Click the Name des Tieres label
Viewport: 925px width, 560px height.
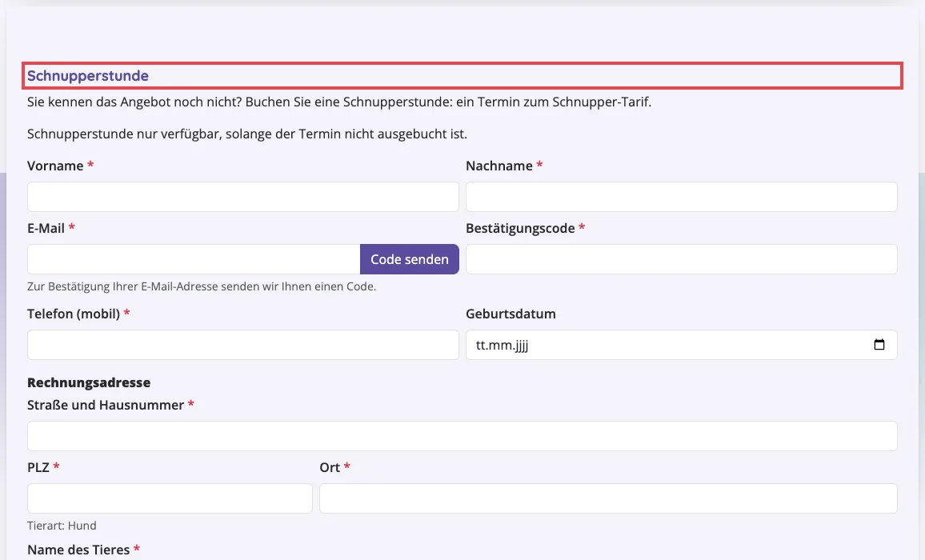(x=78, y=550)
